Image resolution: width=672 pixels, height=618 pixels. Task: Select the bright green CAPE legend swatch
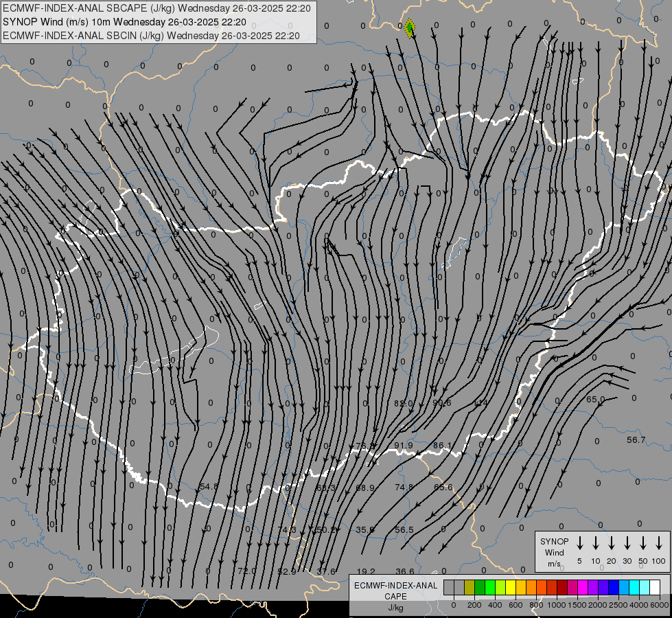pos(490,587)
